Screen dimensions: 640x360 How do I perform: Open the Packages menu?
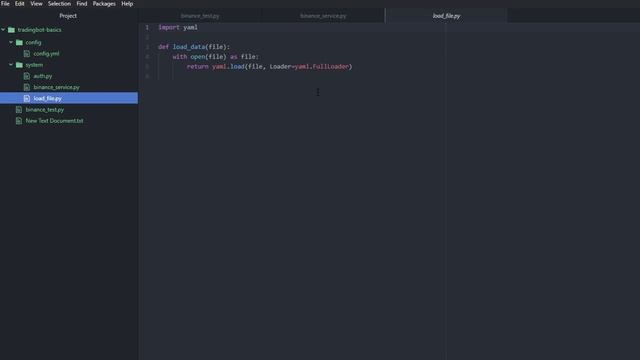pyautogui.click(x=104, y=4)
